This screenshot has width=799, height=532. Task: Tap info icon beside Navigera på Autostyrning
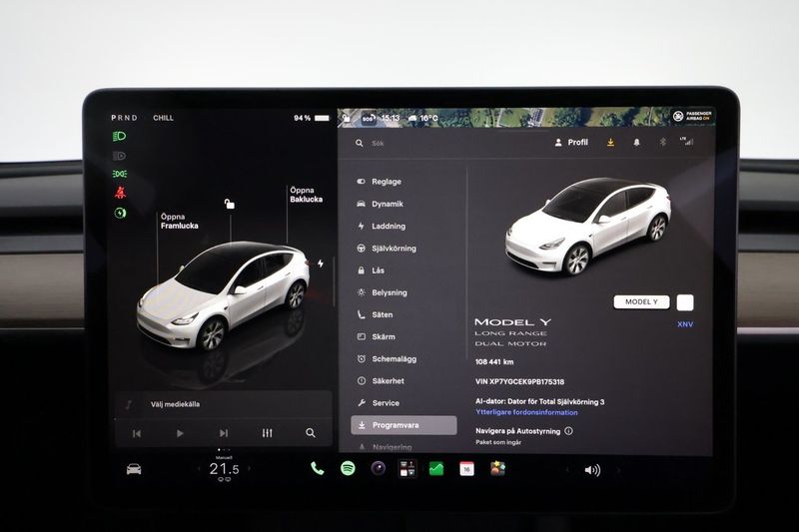tap(568, 431)
